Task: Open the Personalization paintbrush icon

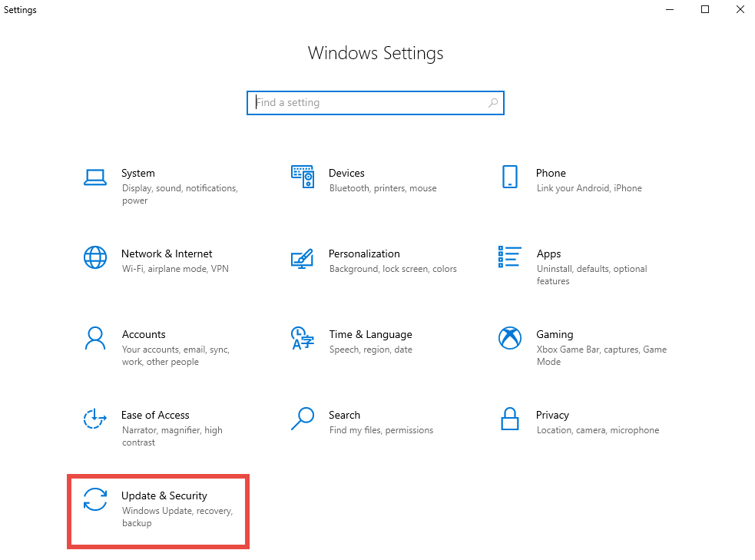Action: (303, 259)
